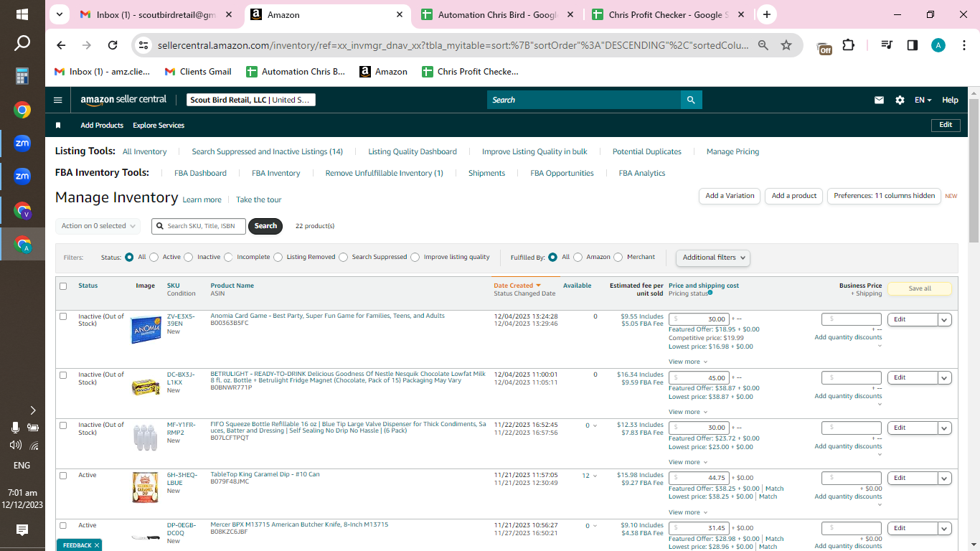The image size is (980, 551).
Task: Open the Chrome media controls icon
Action: point(887,45)
